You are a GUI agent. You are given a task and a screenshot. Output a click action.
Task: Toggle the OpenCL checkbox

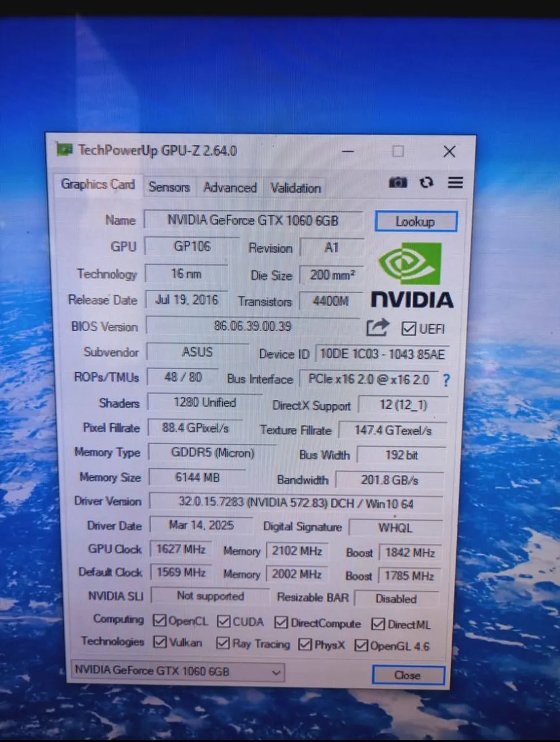(159, 620)
